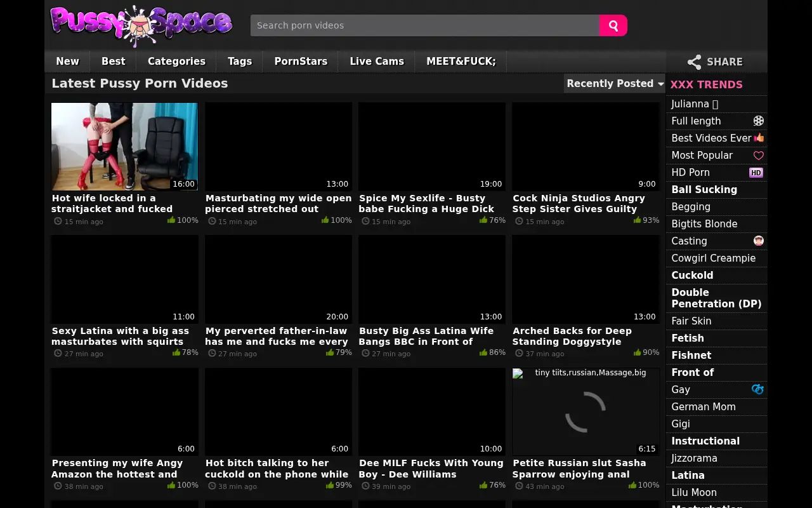Open the site logo home link
Viewport: 812px width, 508px height.
pyautogui.click(x=141, y=25)
